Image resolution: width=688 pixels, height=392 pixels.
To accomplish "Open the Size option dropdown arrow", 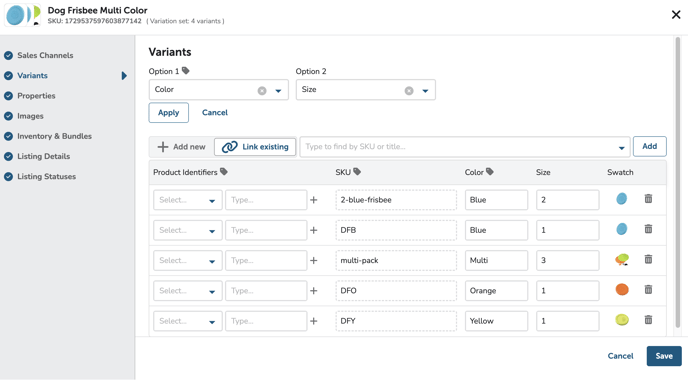I will [425, 91].
